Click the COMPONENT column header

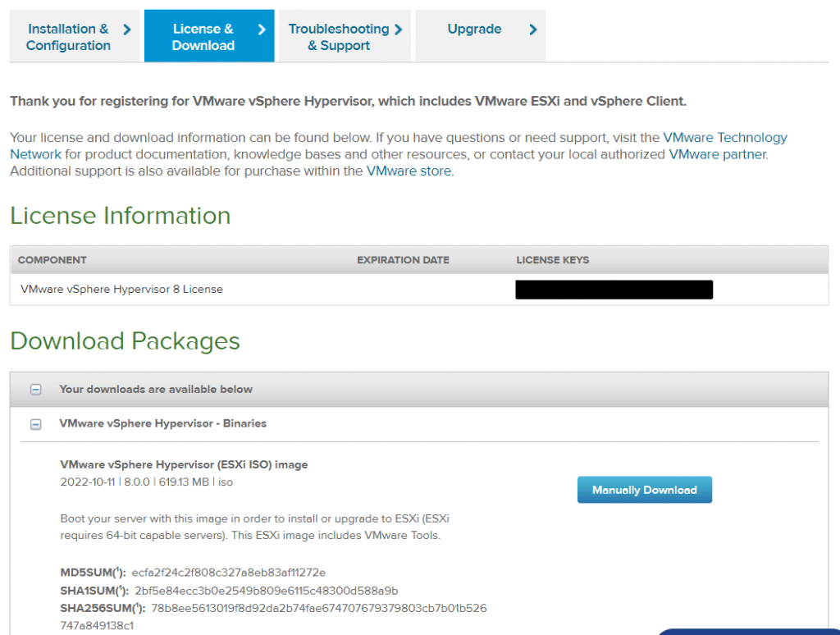(52, 260)
